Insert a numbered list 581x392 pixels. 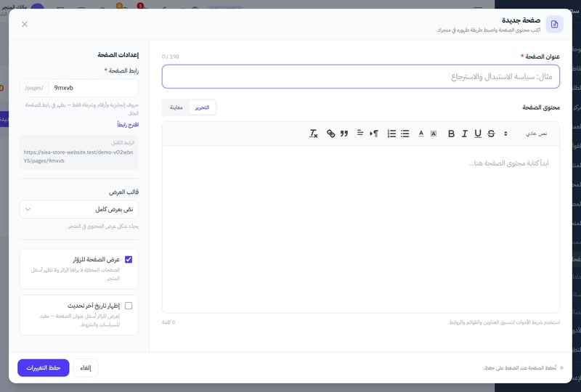391,134
